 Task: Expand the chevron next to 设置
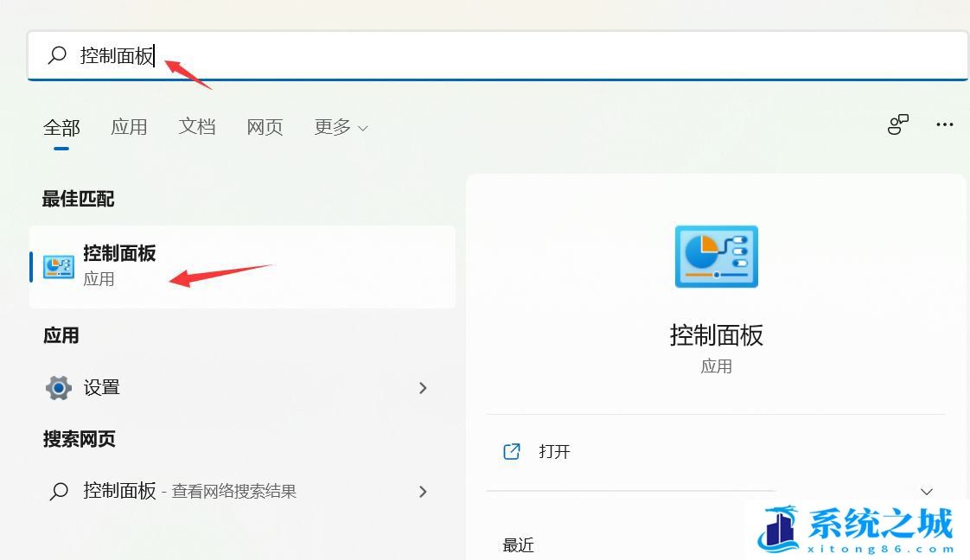(423, 388)
